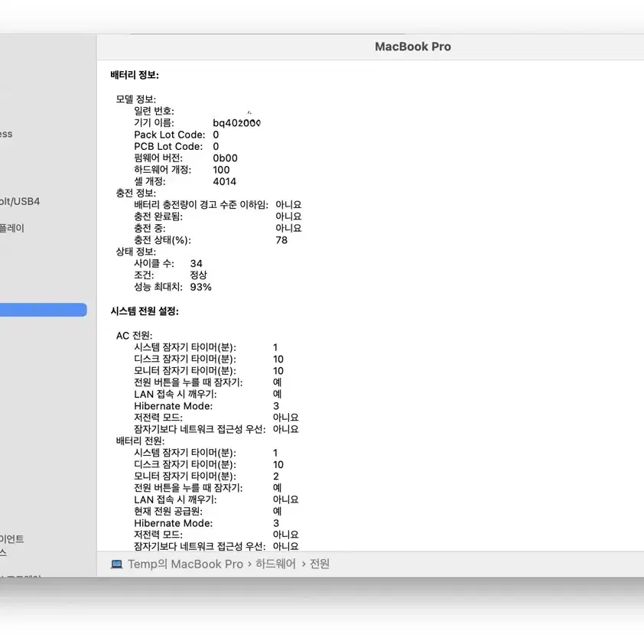This screenshot has width=644, height=644.
Task: Select the 0 value beside Pack Lot Code
Action: click(216, 135)
